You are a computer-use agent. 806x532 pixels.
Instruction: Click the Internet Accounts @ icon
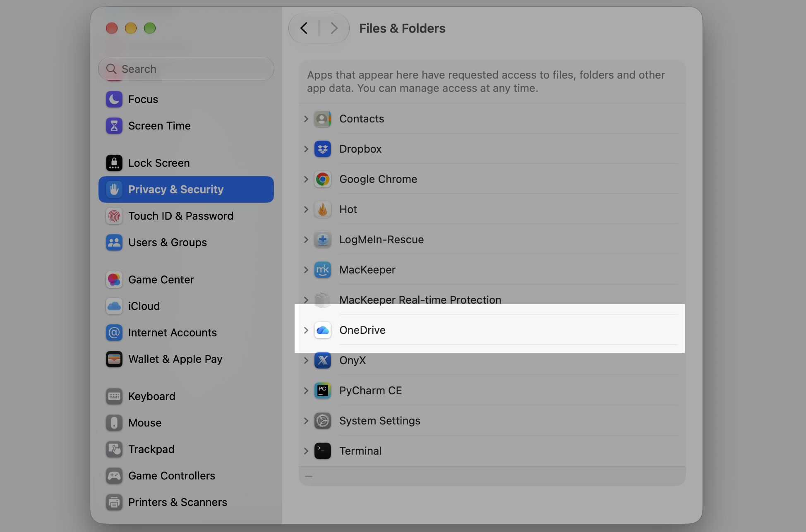(114, 333)
